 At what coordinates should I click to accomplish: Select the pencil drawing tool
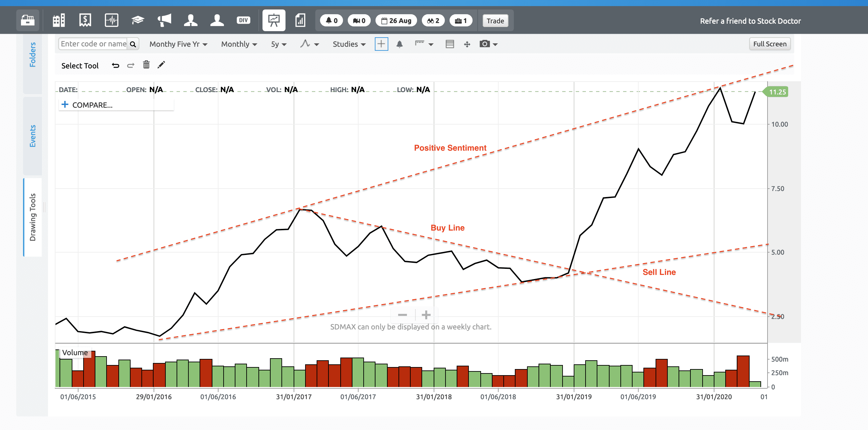coord(161,65)
